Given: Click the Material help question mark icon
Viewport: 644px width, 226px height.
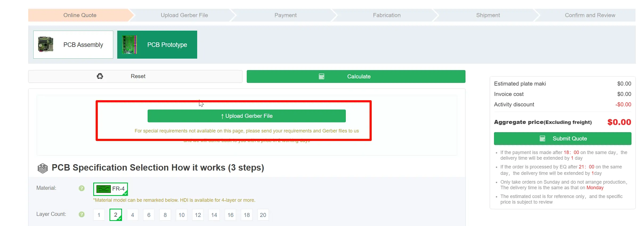Looking at the screenshot, I should coord(82,188).
